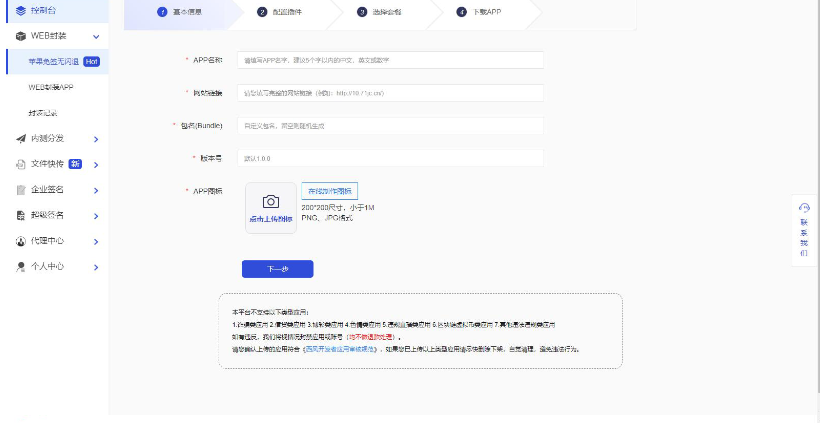Click the 个人中心 user icon
Image resolution: width=820 pixels, height=423 pixels.
coord(21,267)
